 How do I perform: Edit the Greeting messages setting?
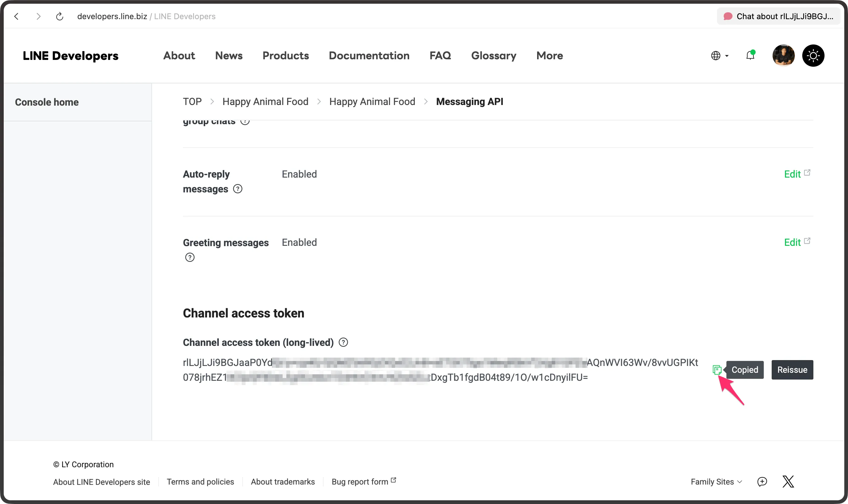[x=793, y=242]
